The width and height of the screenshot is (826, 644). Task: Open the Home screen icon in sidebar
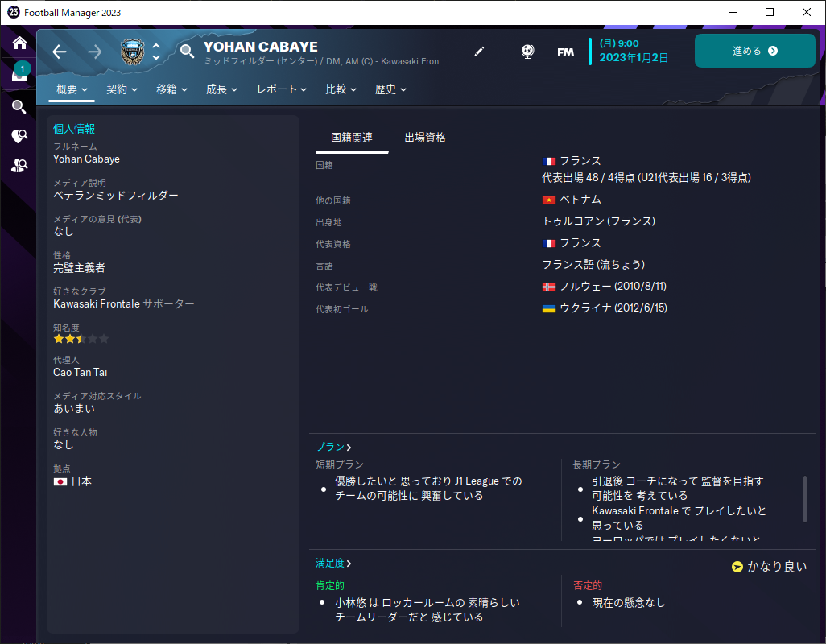point(19,43)
